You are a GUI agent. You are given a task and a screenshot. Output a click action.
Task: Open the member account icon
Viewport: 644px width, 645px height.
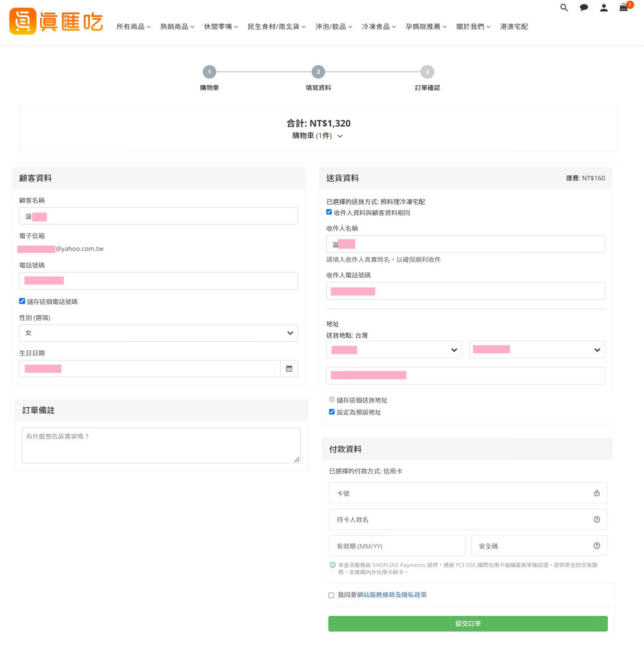coord(603,8)
